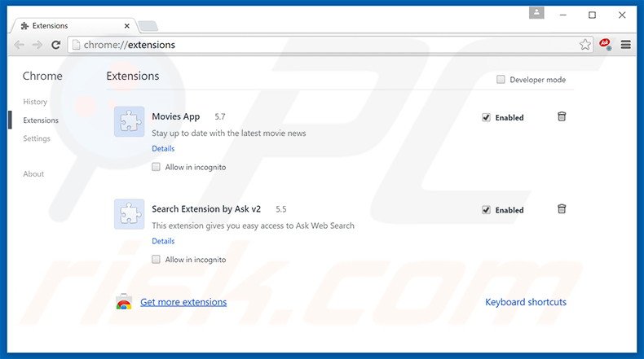Open the Ask extension toolbar icon
The height and width of the screenshot is (359, 644).
coord(605,44)
